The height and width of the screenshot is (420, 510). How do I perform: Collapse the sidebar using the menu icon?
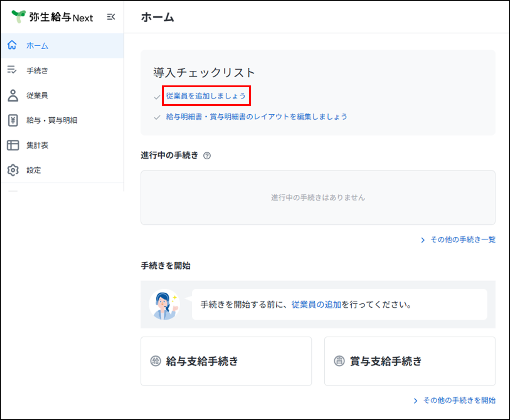click(x=111, y=17)
